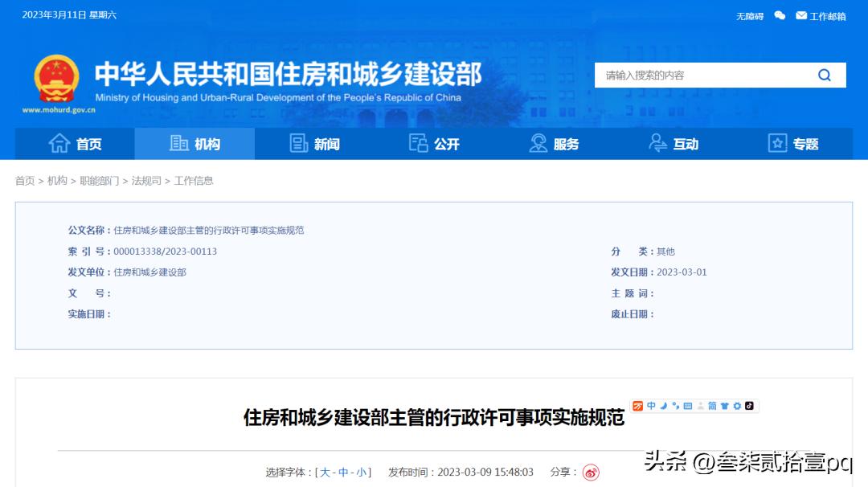Select the 大 font size option
This screenshot has width=868, height=487.
pyautogui.click(x=325, y=472)
